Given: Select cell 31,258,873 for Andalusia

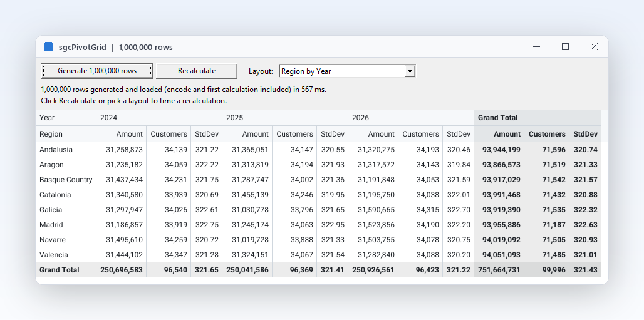Looking at the screenshot, I should tap(122, 150).
